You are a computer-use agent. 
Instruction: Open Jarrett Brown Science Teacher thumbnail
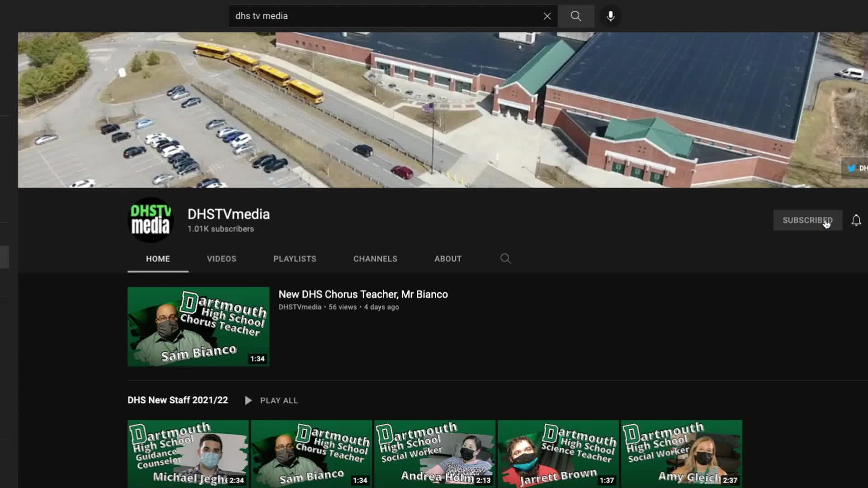[558, 454]
